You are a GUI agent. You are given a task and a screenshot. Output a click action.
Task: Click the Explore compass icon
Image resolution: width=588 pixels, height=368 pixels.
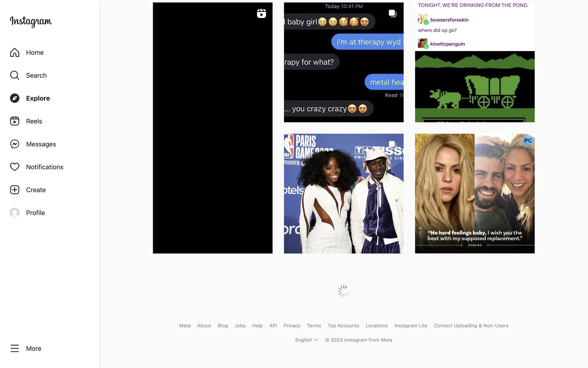[x=15, y=98]
